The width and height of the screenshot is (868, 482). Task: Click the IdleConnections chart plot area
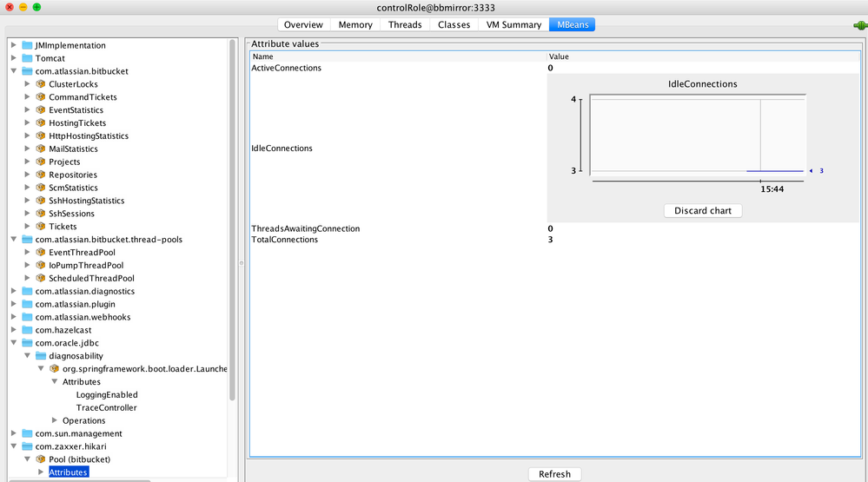(x=698, y=135)
